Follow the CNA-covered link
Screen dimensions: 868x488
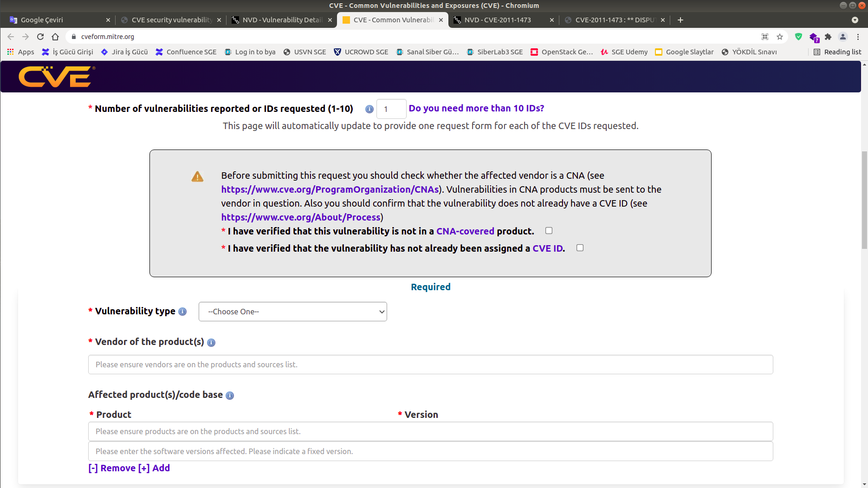(465, 231)
